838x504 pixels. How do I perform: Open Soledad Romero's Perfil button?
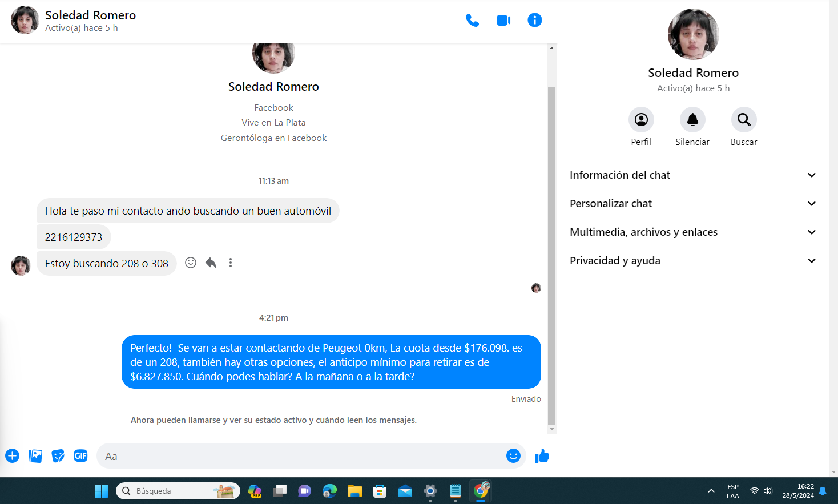[641, 120]
